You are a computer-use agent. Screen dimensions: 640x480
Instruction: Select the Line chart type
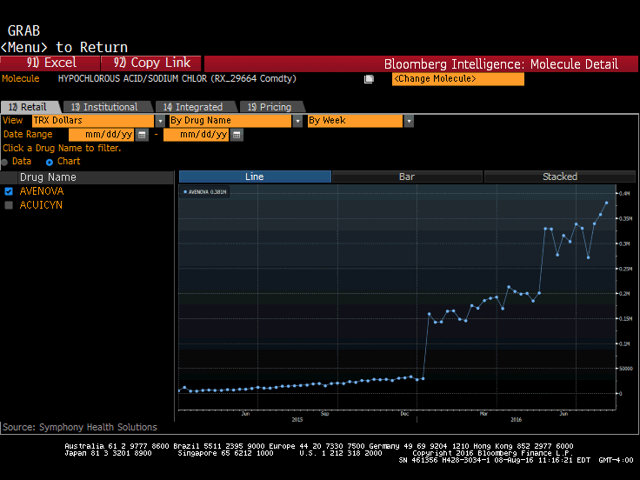coord(255,177)
